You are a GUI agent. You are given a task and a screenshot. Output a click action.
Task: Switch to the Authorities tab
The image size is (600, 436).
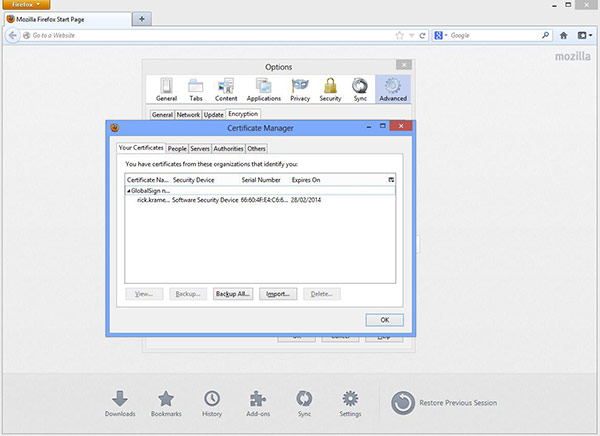point(228,149)
